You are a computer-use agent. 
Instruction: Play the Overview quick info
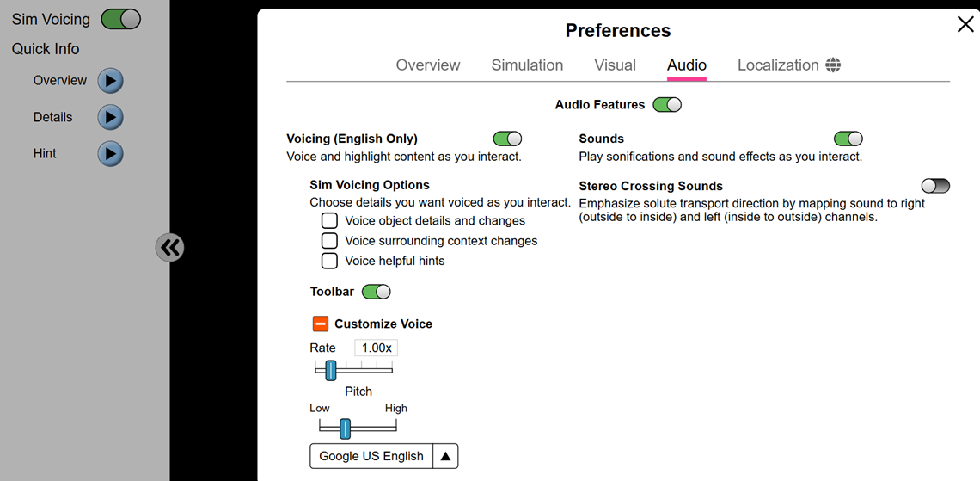pos(110,81)
